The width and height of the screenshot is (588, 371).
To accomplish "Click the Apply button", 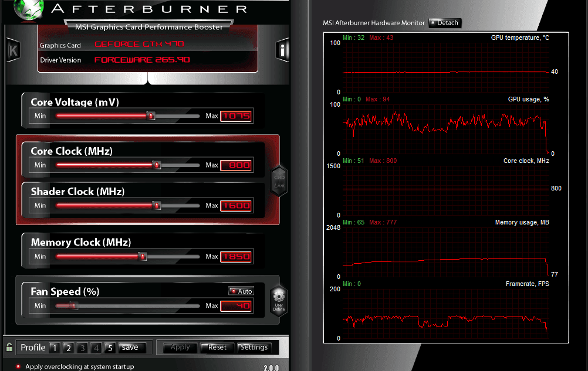I will (180, 348).
